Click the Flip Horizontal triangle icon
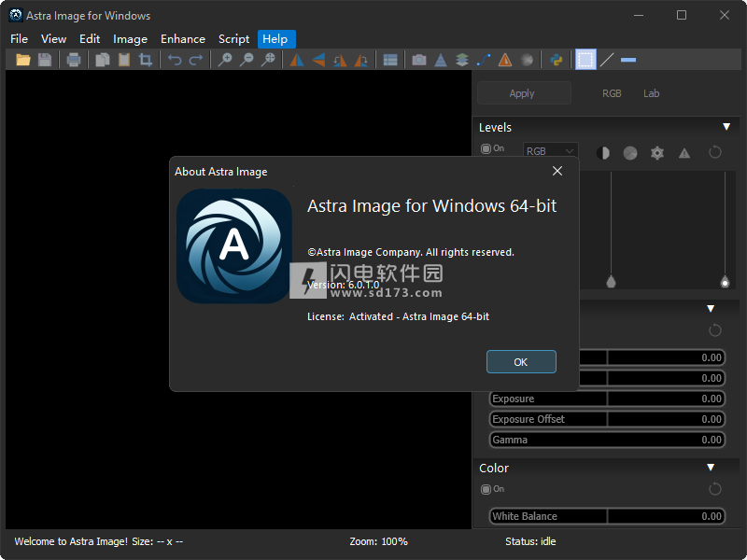Image resolution: width=747 pixels, height=560 pixels. (297, 60)
